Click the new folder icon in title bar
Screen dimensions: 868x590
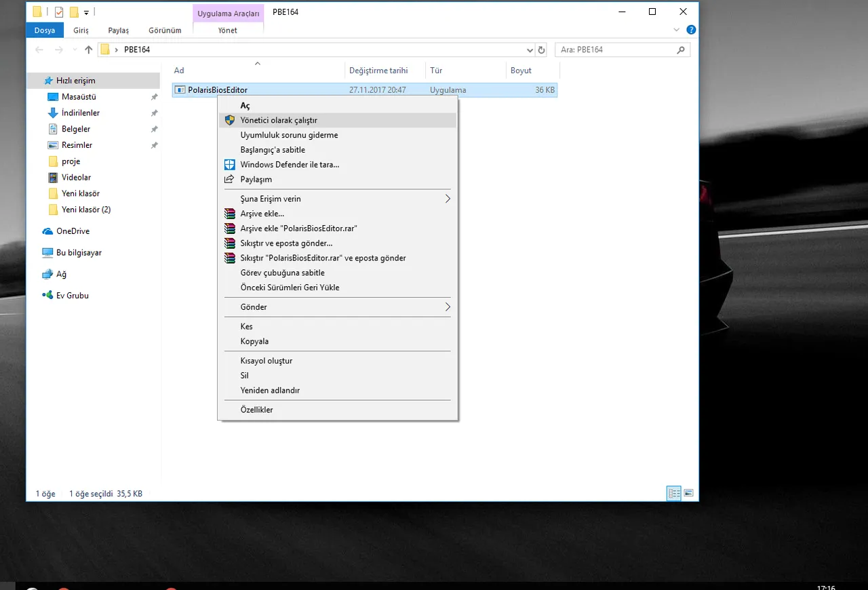pyautogui.click(x=75, y=12)
